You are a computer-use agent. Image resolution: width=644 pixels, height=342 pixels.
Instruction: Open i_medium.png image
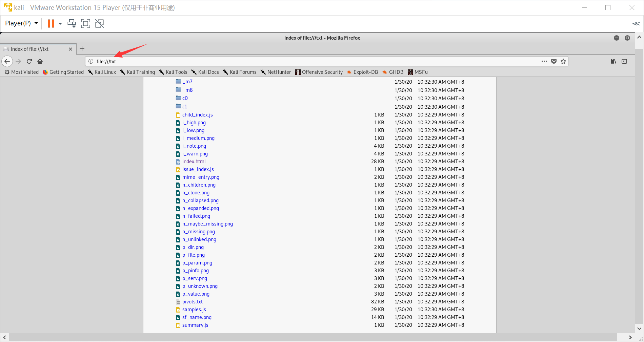click(x=198, y=138)
